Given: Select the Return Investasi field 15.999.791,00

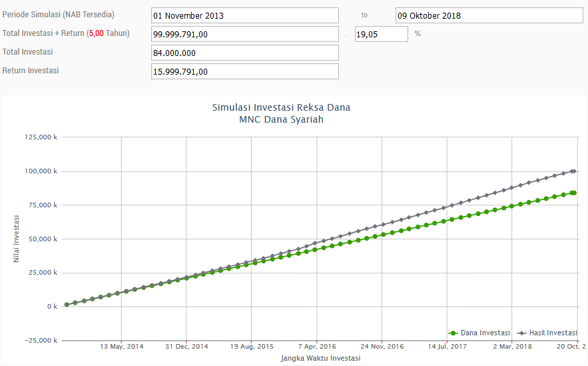Looking at the screenshot, I should point(244,71).
